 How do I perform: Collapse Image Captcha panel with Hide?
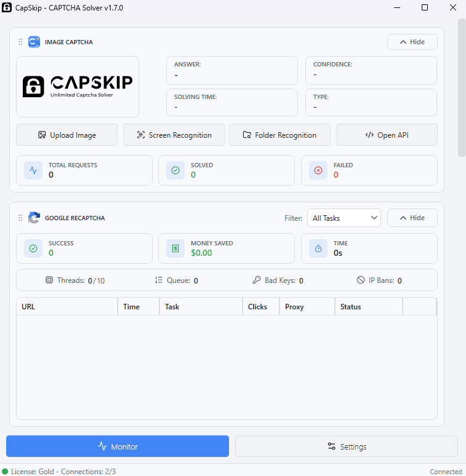click(x=412, y=42)
